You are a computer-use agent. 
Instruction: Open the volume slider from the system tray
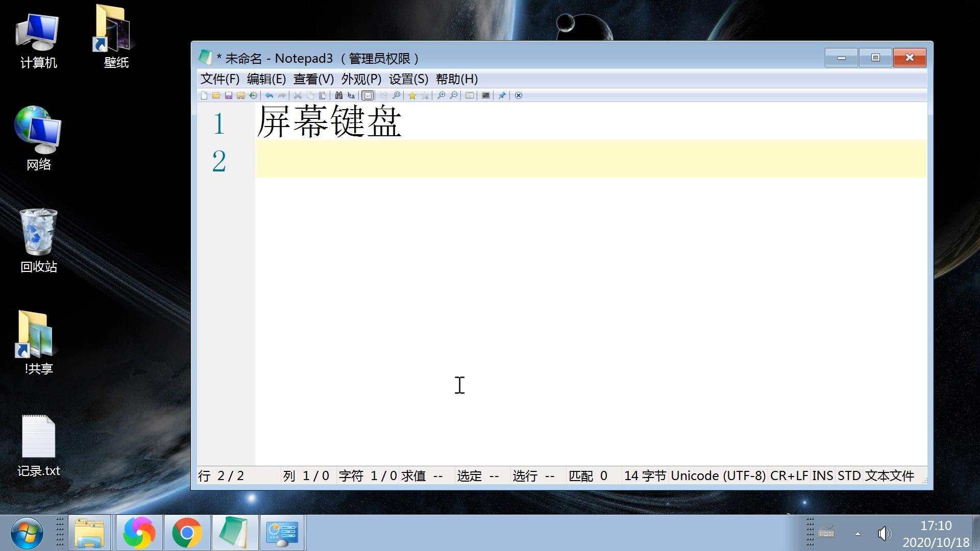coord(885,533)
